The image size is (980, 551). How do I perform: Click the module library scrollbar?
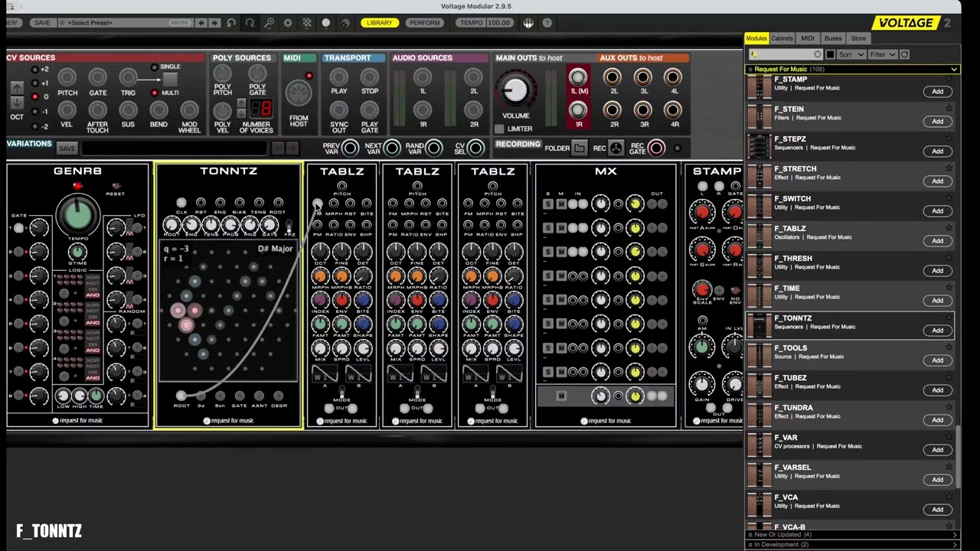point(959,455)
